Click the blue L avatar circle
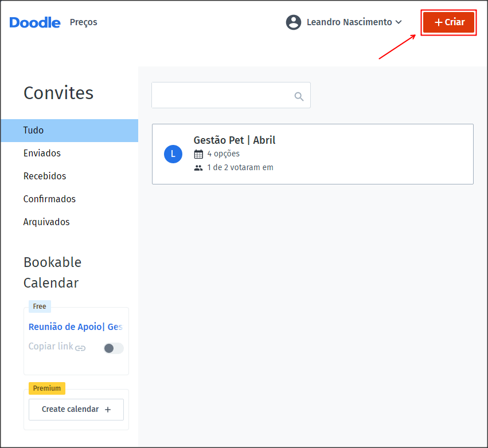Screen dimensions: 488x448 173,154
